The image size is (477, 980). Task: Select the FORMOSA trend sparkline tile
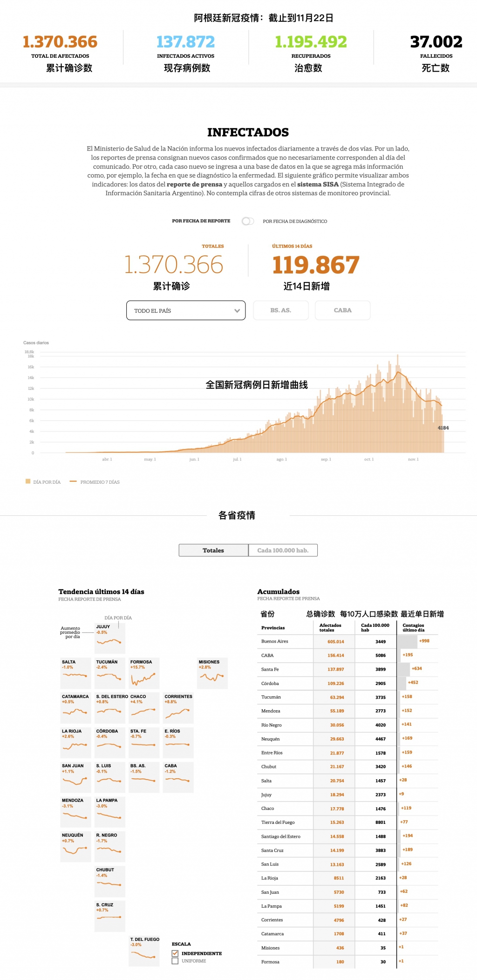(x=143, y=673)
